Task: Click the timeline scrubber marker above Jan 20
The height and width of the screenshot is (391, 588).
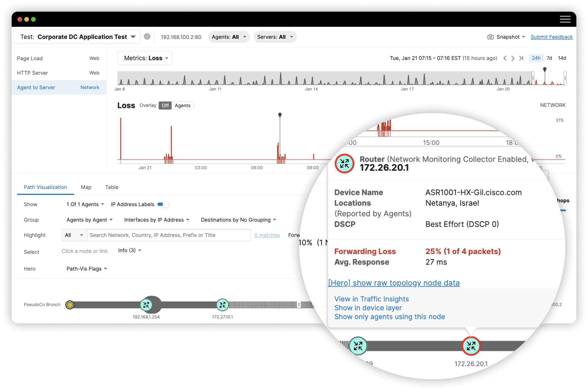Action: (x=544, y=69)
